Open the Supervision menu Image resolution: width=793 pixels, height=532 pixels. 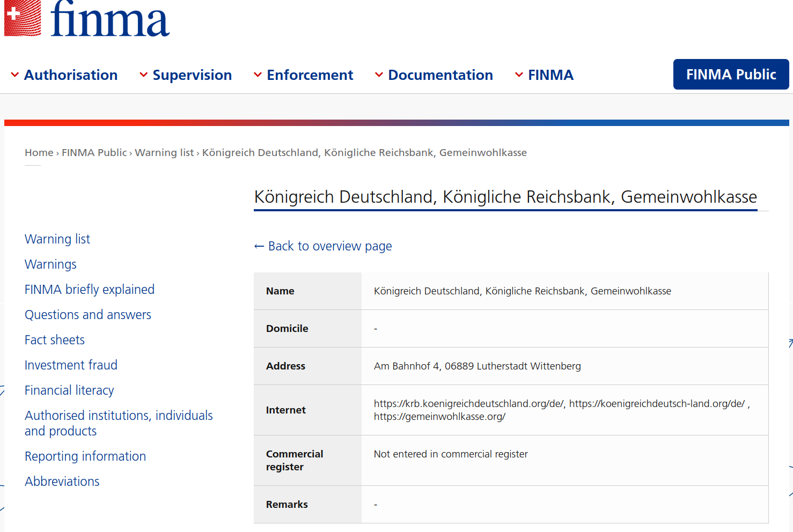click(x=192, y=75)
